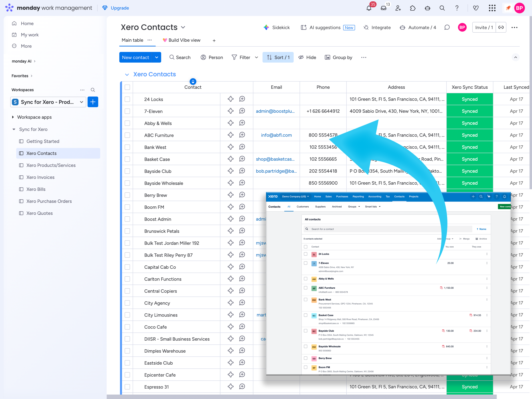
Task: Open the notifications bell icon
Action: coord(369,8)
